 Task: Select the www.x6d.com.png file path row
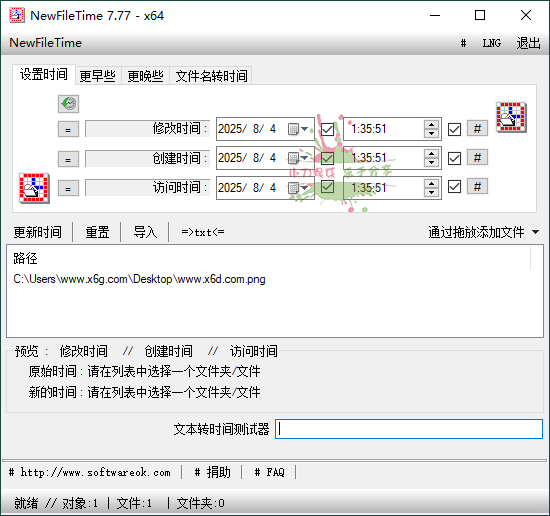(139, 279)
